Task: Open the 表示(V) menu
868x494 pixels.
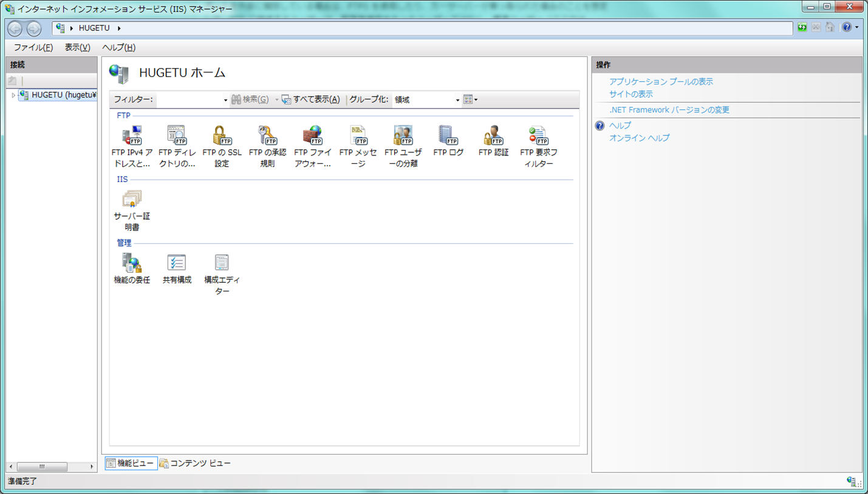Action: pos(78,47)
